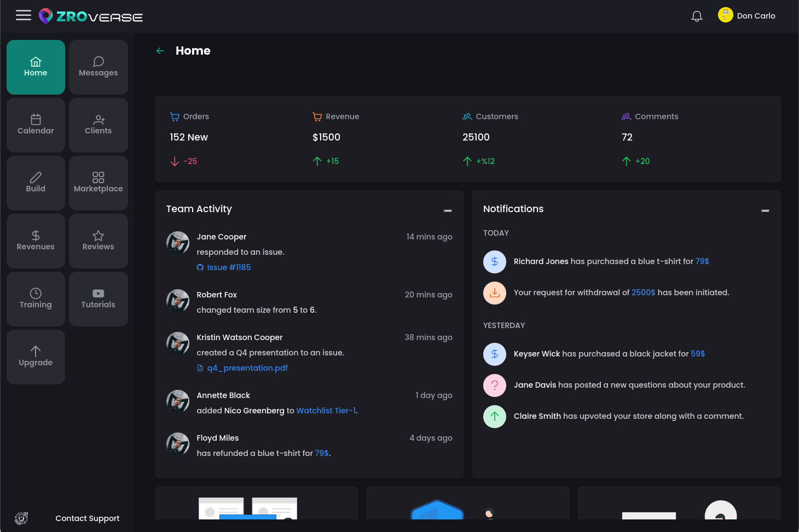The image size is (799, 532).
Task: Open the Training sidebar tile
Action: coord(36,299)
